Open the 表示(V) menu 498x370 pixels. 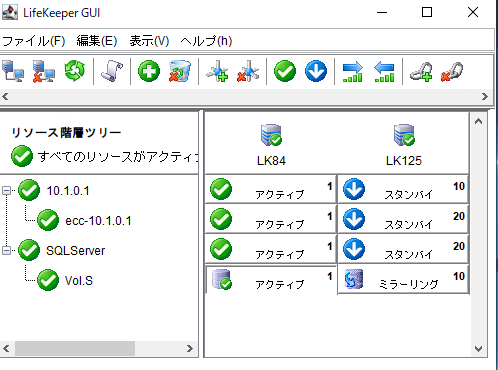[x=149, y=41]
